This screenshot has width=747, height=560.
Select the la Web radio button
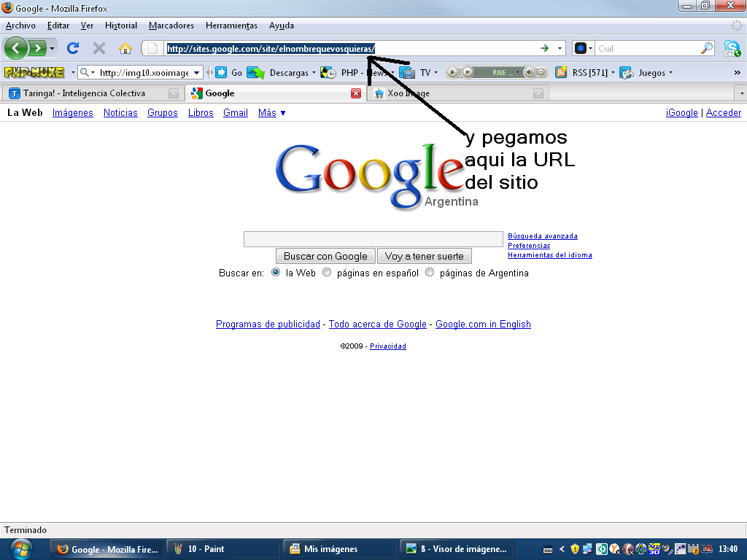tap(275, 273)
